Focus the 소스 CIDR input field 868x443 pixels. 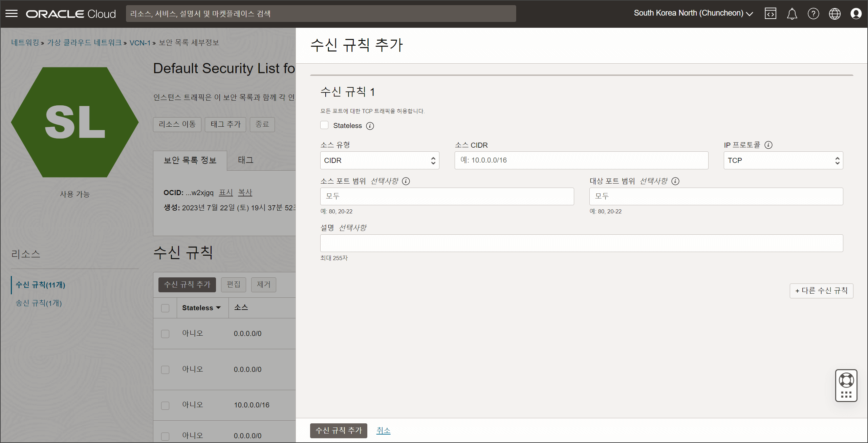[x=581, y=161]
